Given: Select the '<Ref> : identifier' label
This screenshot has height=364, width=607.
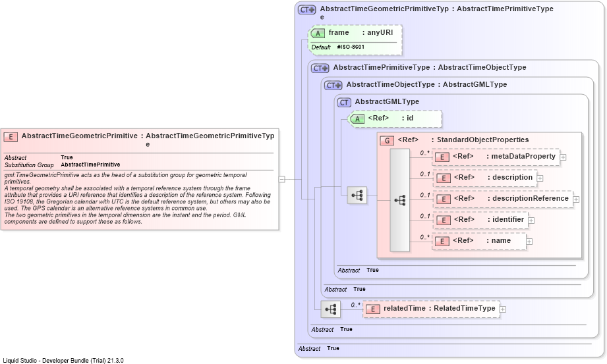Looking at the screenshot, I should pyautogui.click(x=489, y=219).
